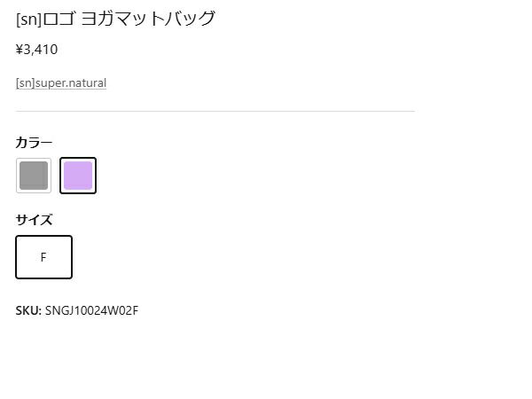
Task: Click the horizontal divider below brand
Action: (215, 112)
